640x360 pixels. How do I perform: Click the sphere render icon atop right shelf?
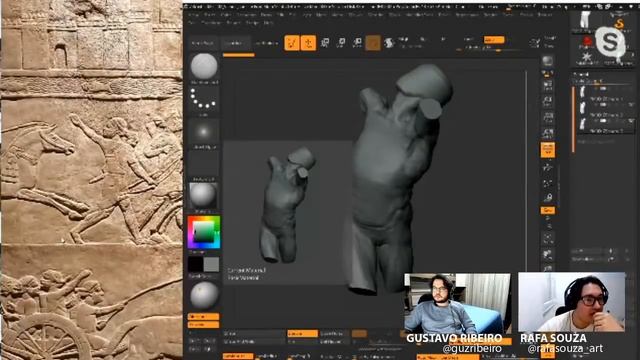[x=548, y=61]
